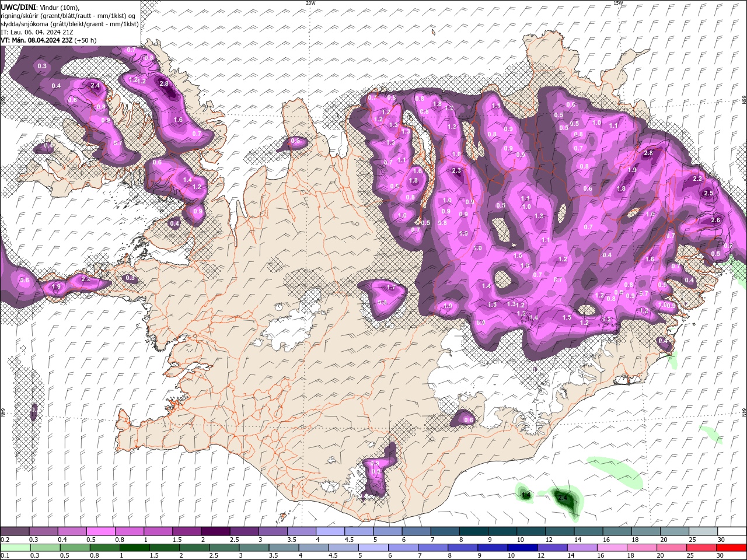Pick the 0.5 bright pink snow legend swatch
The image size is (747, 560).
click(x=100, y=531)
